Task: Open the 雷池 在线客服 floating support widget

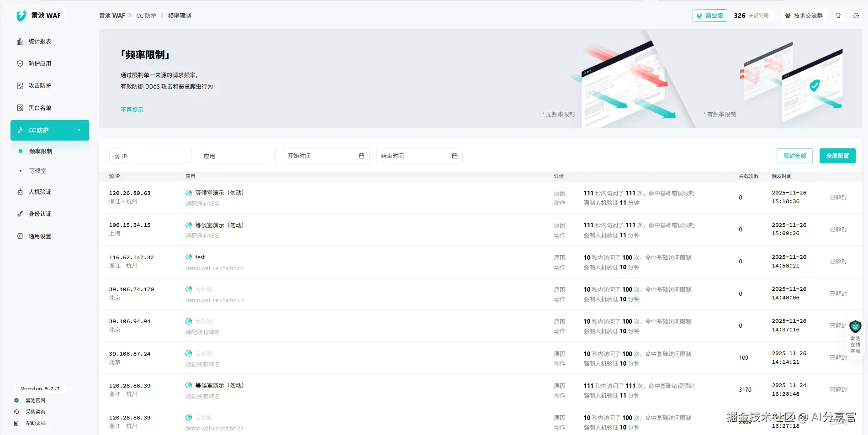Action: tap(855, 337)
